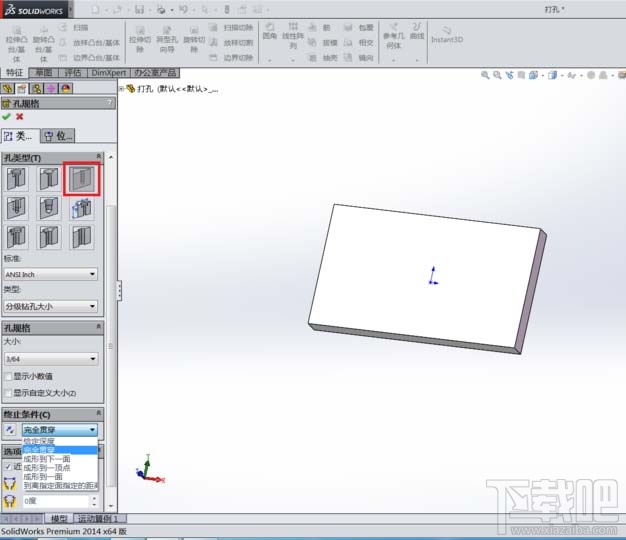Click the section view icon

(x=521, y=75)
